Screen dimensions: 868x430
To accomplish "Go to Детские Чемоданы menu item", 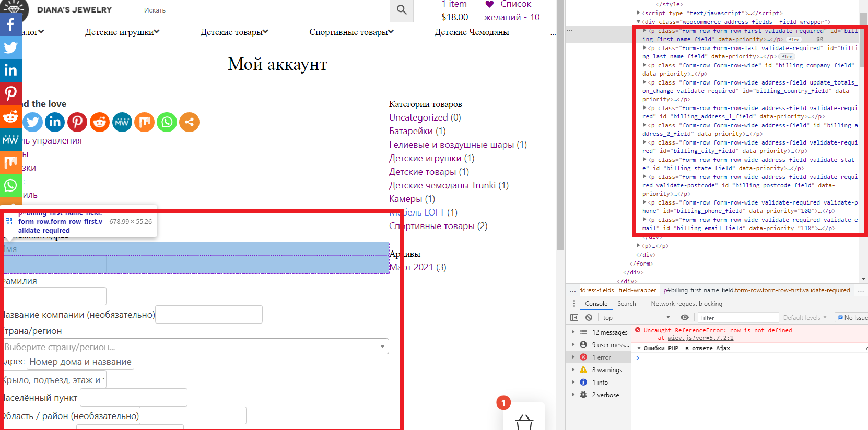I will pyautogui.click(x=472, y=32).
